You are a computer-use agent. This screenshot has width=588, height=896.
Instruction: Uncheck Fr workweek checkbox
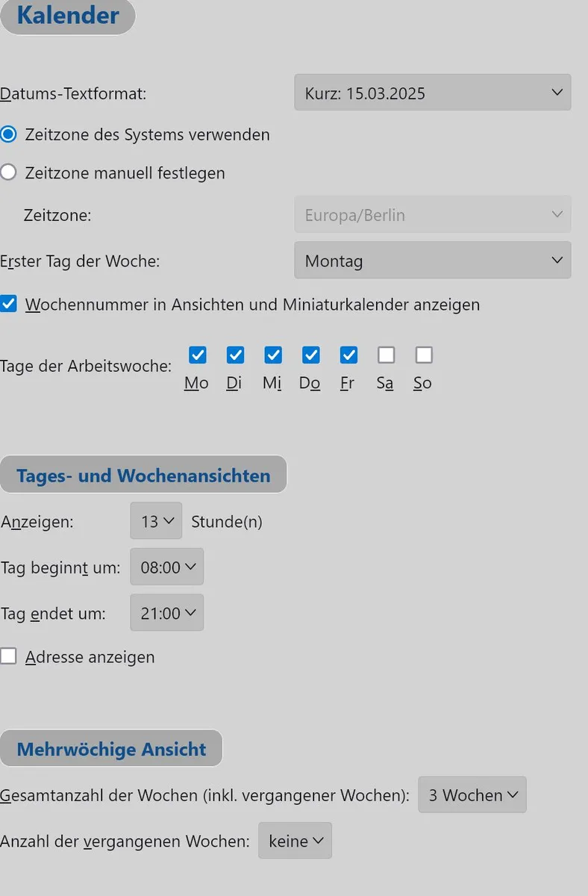348,355
